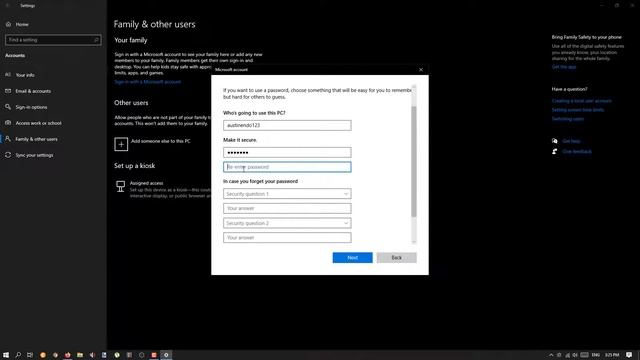This screenshot has height=360, width=640.
Task: Click the dialog's vertical scrollbar thumb
Action: (x=414, y=161)
